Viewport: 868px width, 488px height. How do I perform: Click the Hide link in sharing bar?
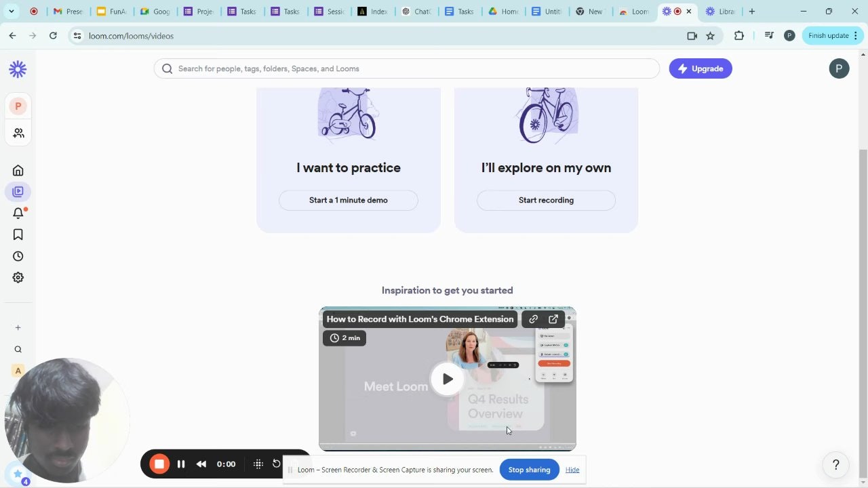[572, 470]
